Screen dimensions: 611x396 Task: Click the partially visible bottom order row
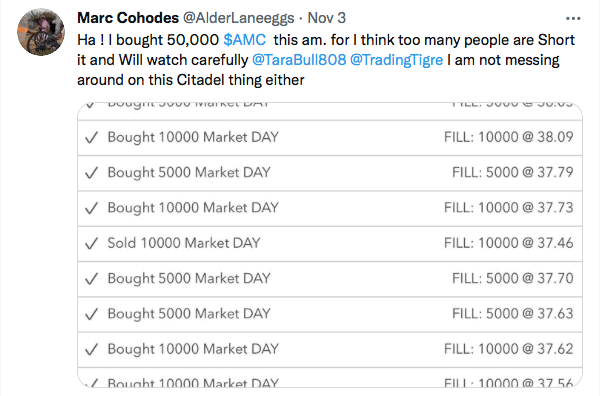click(330, 378)
